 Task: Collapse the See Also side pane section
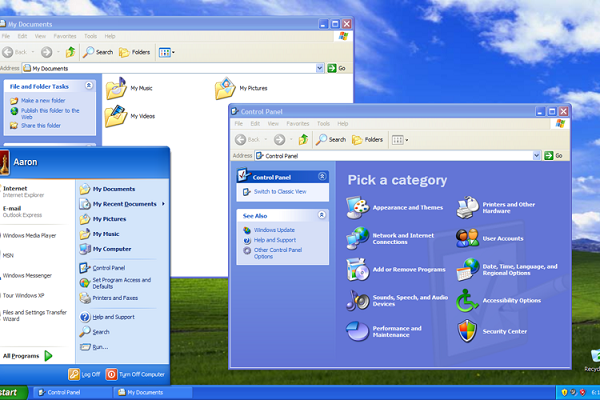tap(322, 215)
